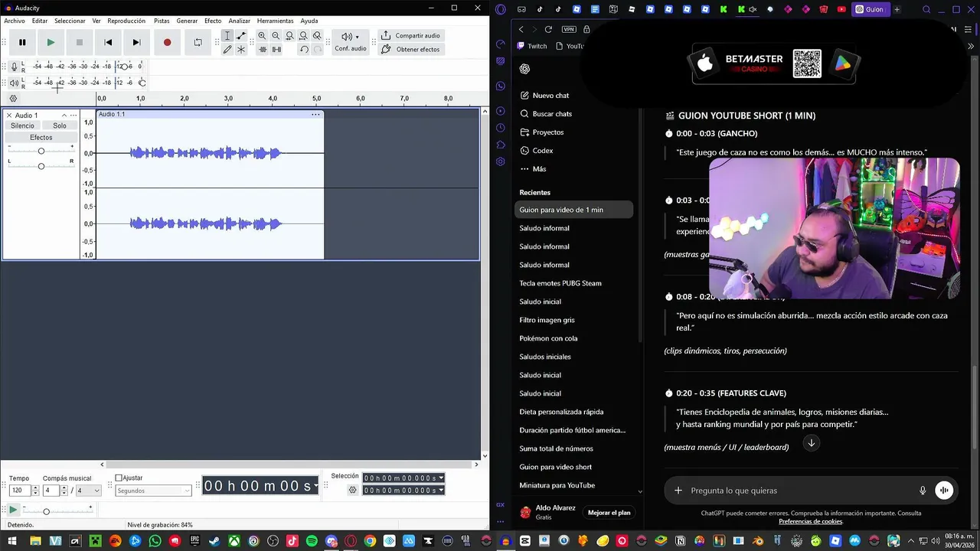This screenshot has height=551, width=980.
Task: Zoom in on the waveform
Action: click(262, 36)
